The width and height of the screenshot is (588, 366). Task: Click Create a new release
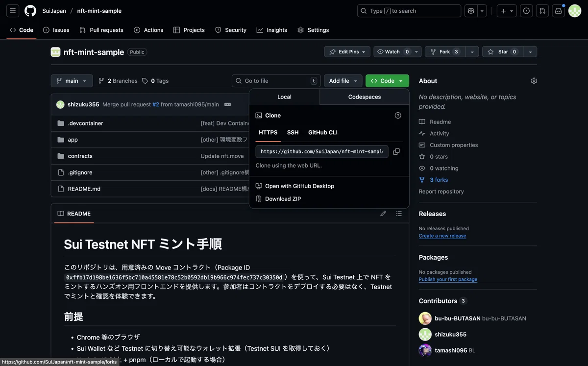442,236
